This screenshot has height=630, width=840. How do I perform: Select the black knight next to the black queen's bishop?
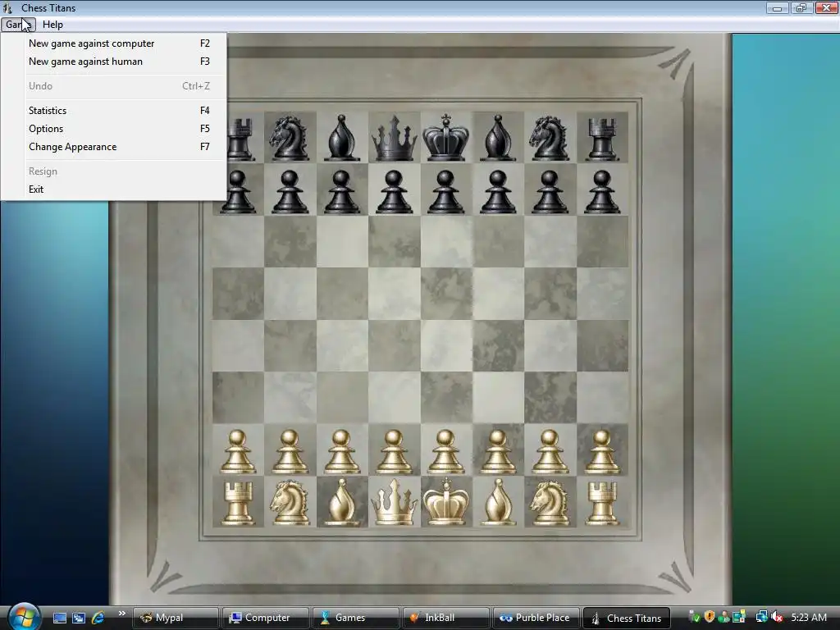290,138
